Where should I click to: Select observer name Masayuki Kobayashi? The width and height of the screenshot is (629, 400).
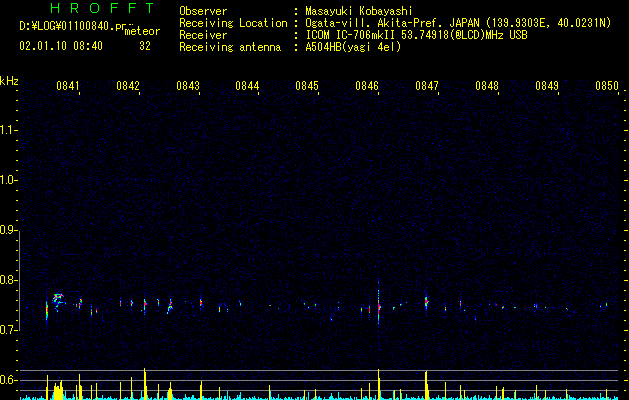(358, 11)
